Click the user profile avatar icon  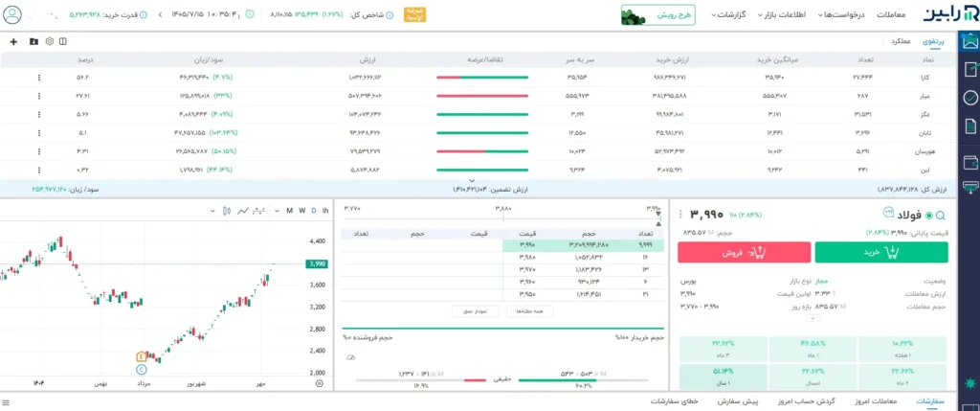(x=11, y=14)
